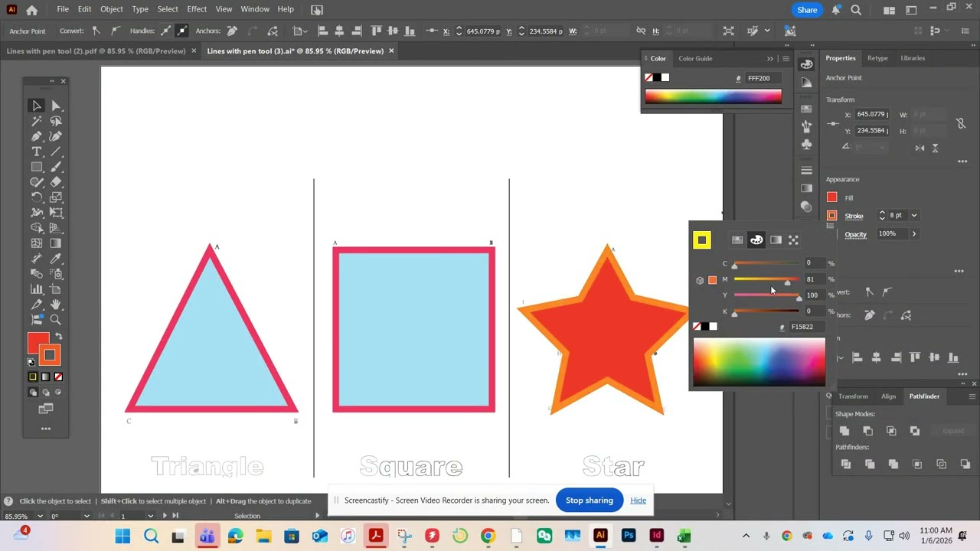This screenshot has width=980, height=551.
Task: Click the Stroke label link in Properties
Action: [854, 216]
